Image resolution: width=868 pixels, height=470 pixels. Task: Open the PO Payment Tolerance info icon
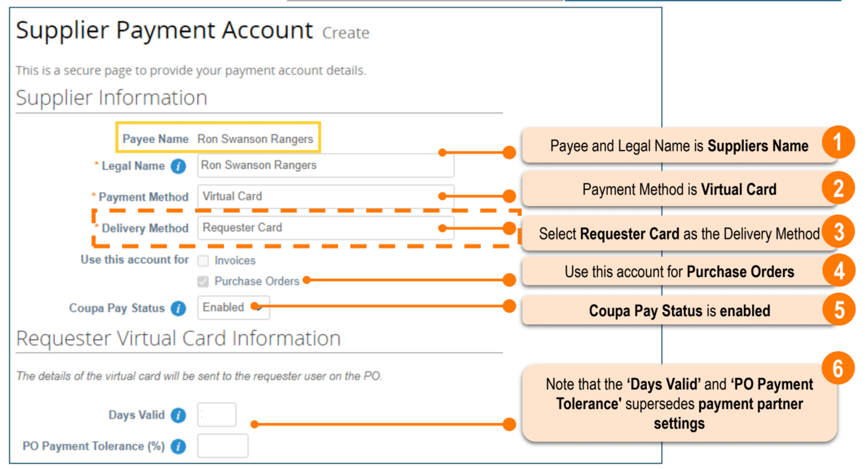pos(178,446)
